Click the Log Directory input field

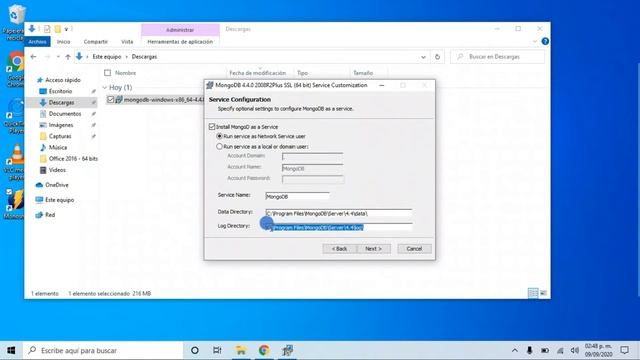tap(338, 227)
